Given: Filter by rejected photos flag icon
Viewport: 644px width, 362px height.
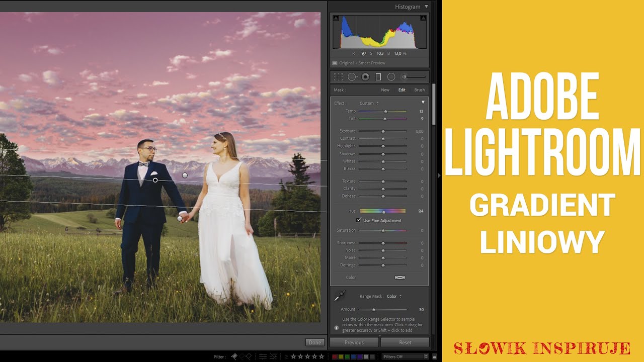Looking at the screenshot, I should pos(249,356).
